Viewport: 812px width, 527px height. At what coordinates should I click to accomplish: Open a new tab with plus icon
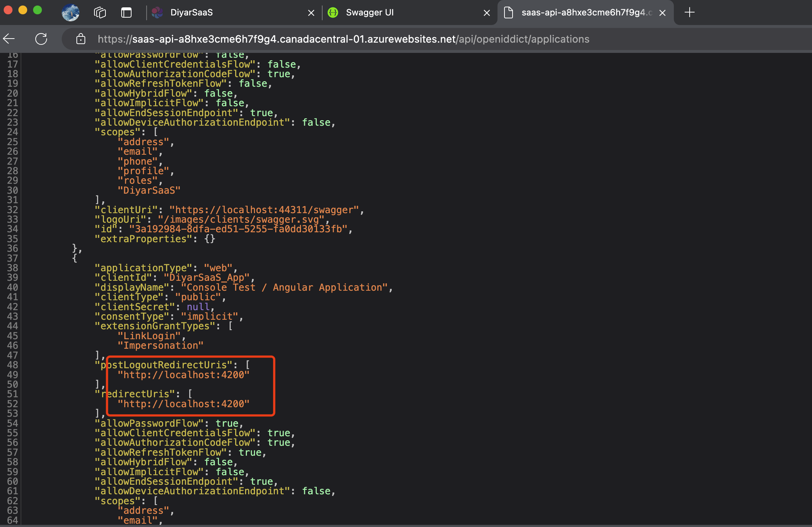pos(690,12)
